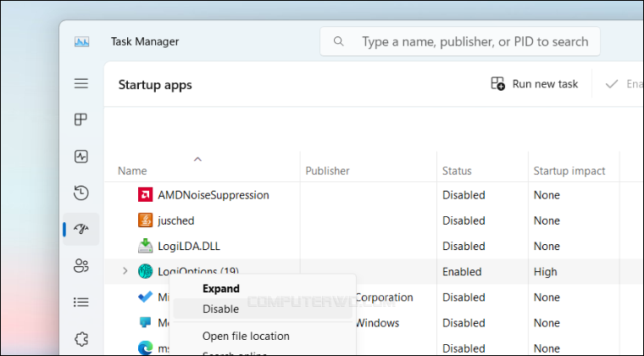
Task: Click the search magnifier icon
Action: 338,41
